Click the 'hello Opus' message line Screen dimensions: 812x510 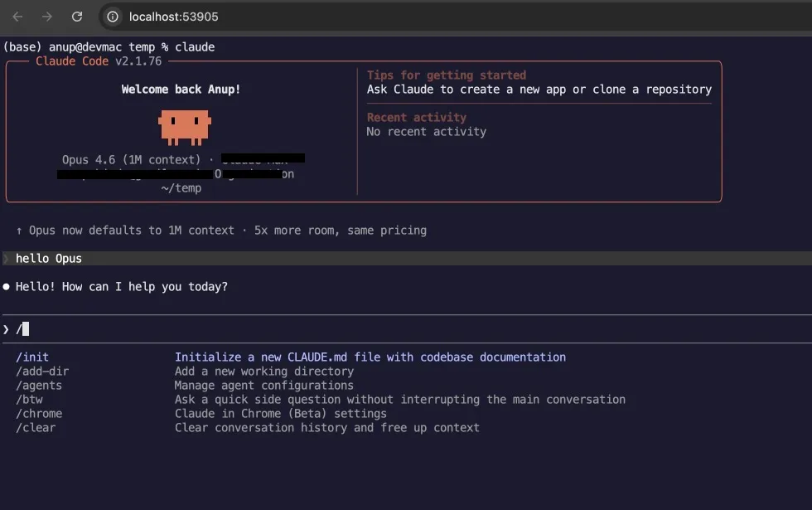406,258
